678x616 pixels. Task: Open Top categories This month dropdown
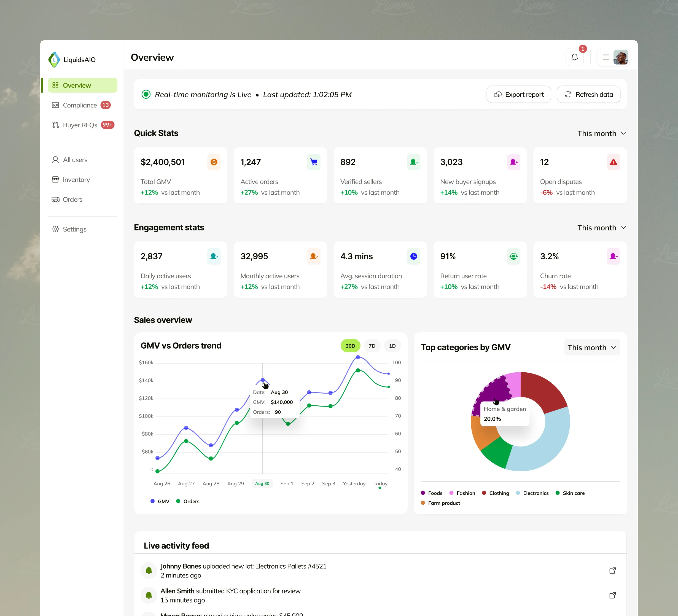(592, 347)
